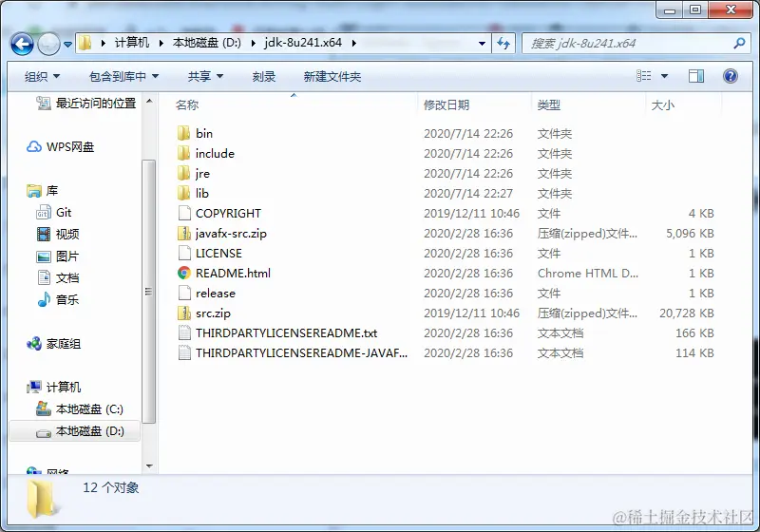The height and width of the screenshot is (532, 760).
Task: Click the 2020/7/14 22:27 date of lib
Action: click(x=468, y=193)
